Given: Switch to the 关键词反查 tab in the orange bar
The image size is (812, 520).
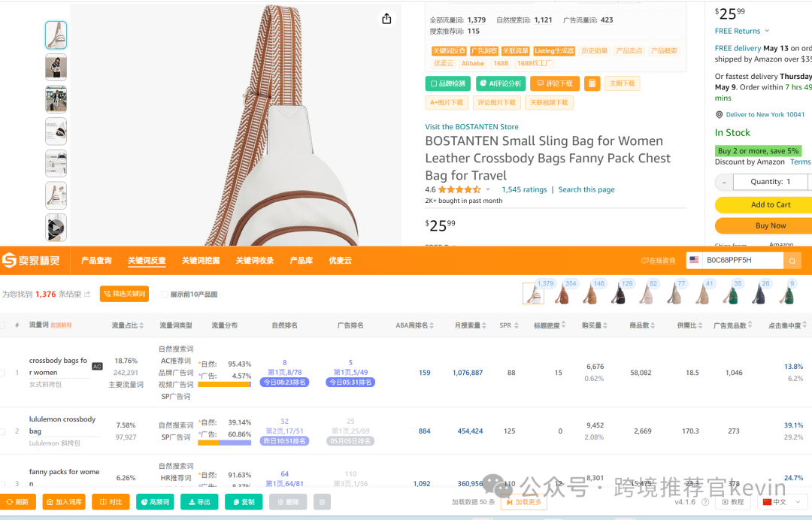Looking at the screenshot, I should tap(147, 260).
